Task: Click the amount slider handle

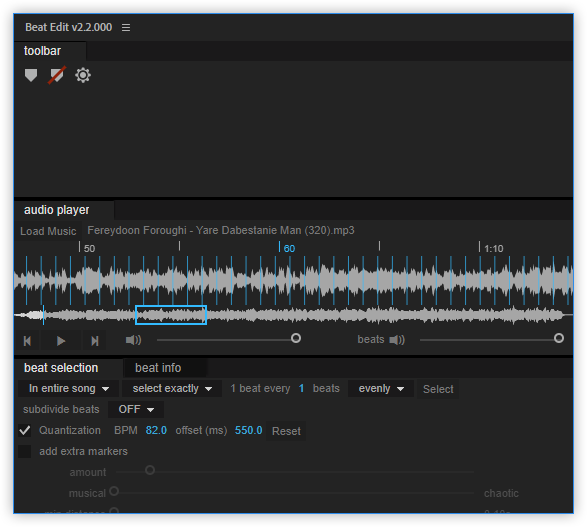Action: [150, 470]
